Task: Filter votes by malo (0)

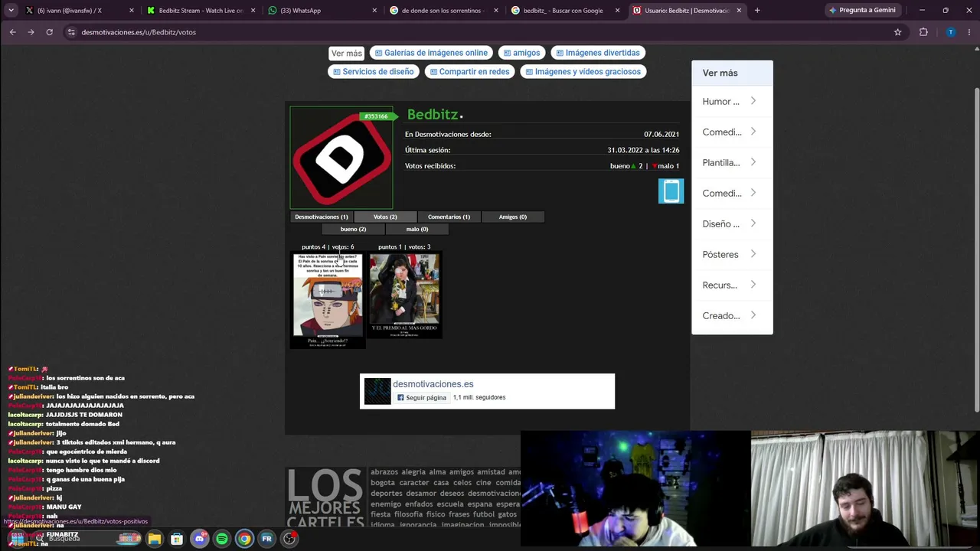Action: pyautogui.click(x=417, y=229)
